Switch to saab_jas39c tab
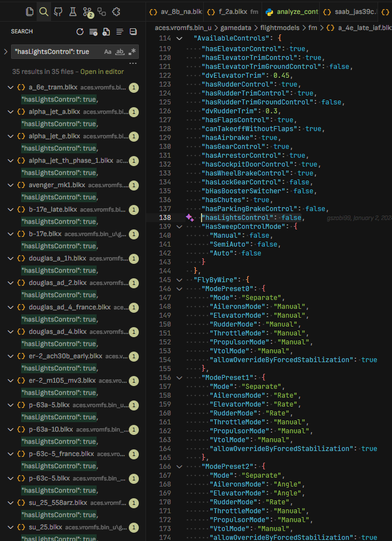 click(x=349, y=12)
